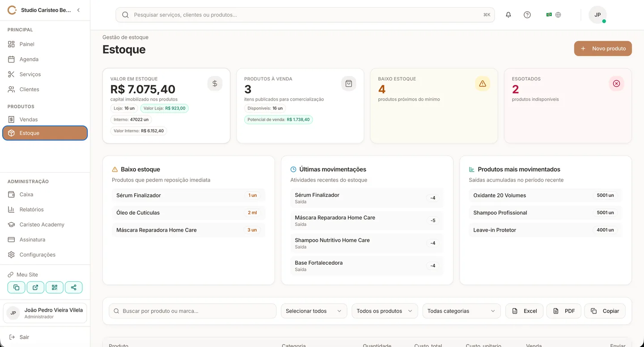The width and height of the screenshot is (644, 347).
Task: Open Painel in the sidebar
Action: [45, 44]
